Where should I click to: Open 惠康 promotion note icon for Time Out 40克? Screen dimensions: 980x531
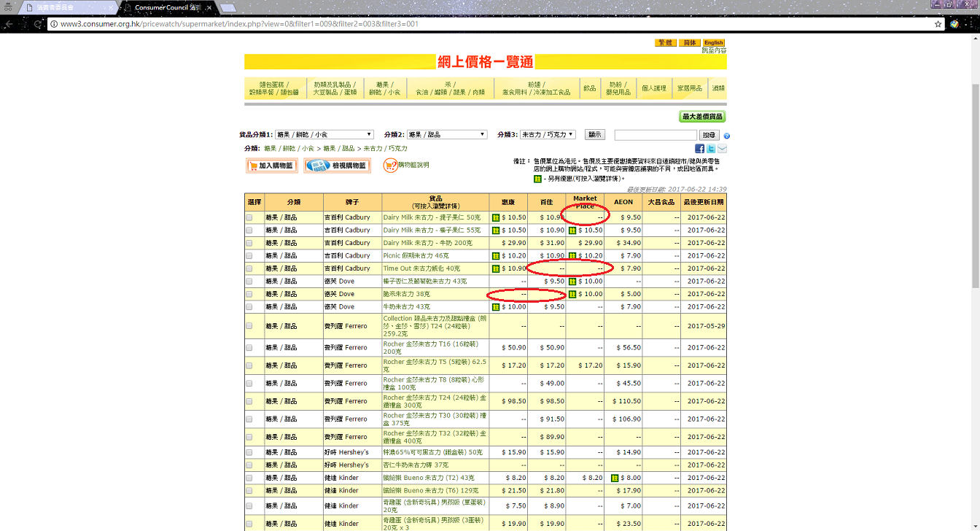496,268
